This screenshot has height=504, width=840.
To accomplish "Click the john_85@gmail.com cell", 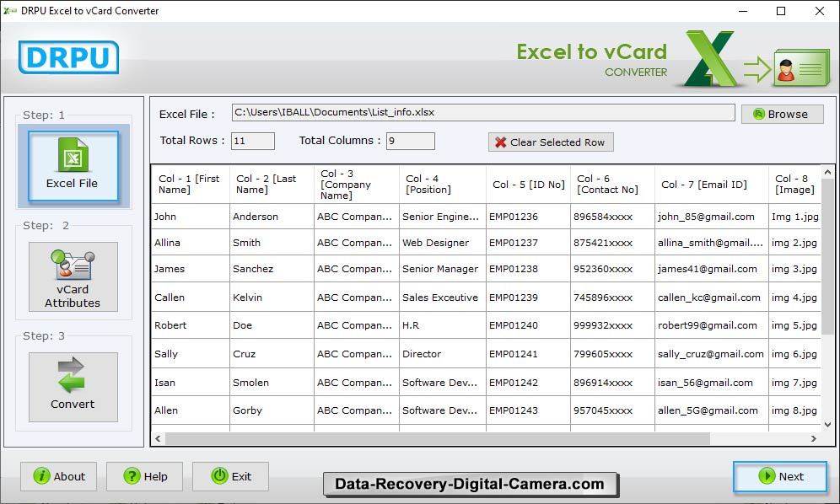I will pyautogui.click(x=712, y=217).
